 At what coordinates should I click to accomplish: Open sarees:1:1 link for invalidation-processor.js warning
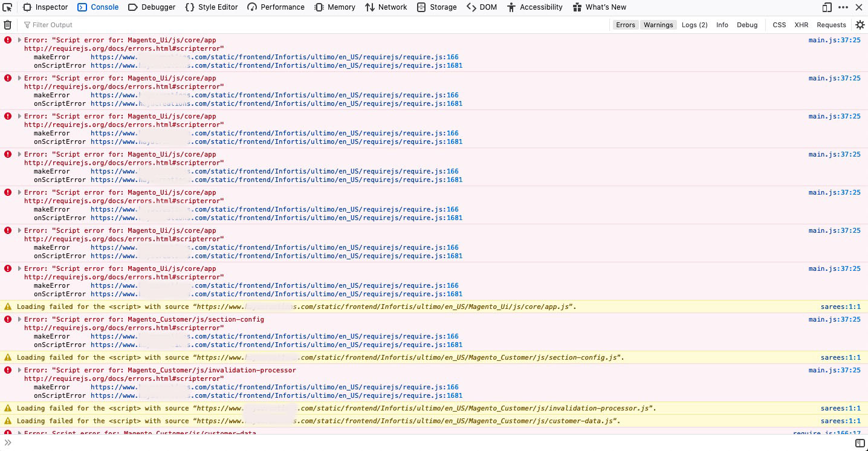[841, 408]
